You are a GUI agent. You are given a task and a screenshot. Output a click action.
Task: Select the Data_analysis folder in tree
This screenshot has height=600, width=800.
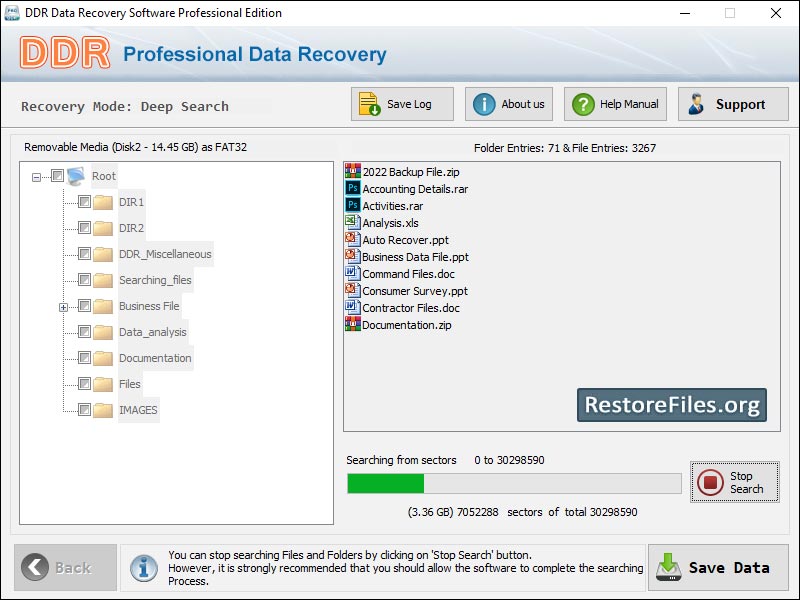(152, 332)
